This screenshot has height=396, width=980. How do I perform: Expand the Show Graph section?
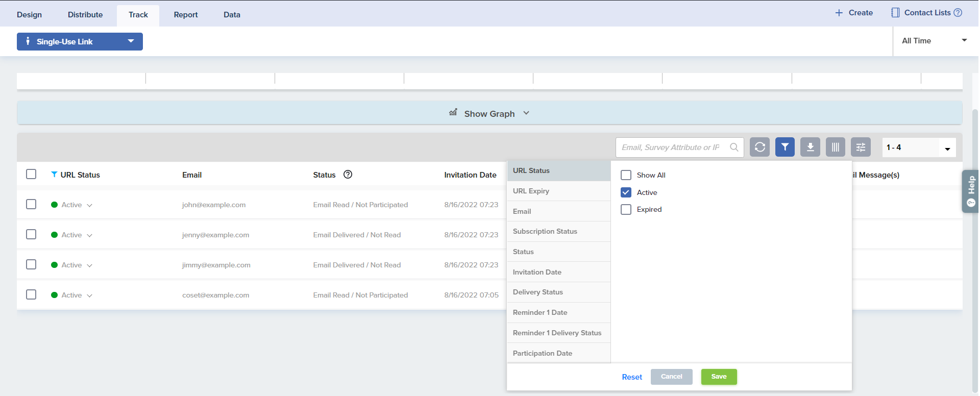tap(489, 113)
